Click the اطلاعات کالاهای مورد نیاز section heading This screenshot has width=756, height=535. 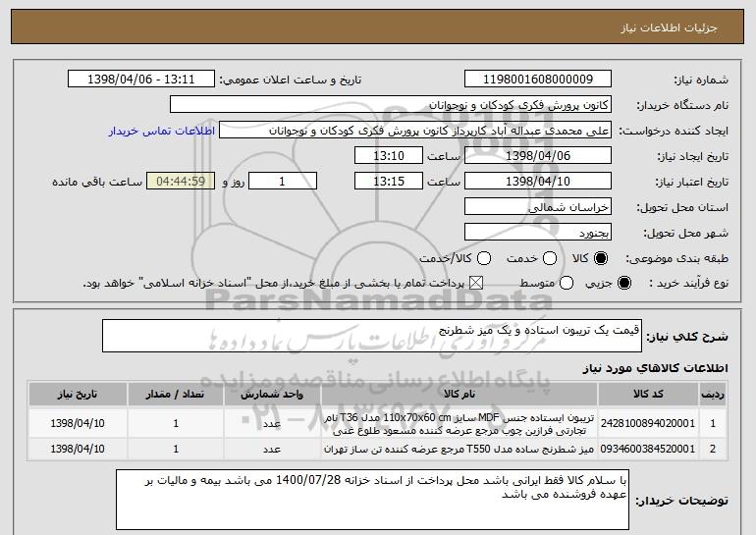655,368
